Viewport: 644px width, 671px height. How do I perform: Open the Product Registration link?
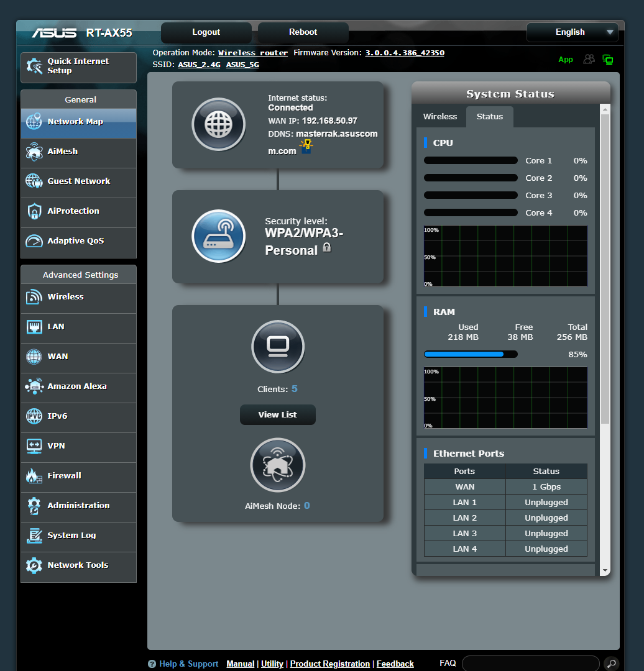pos(329,664)
